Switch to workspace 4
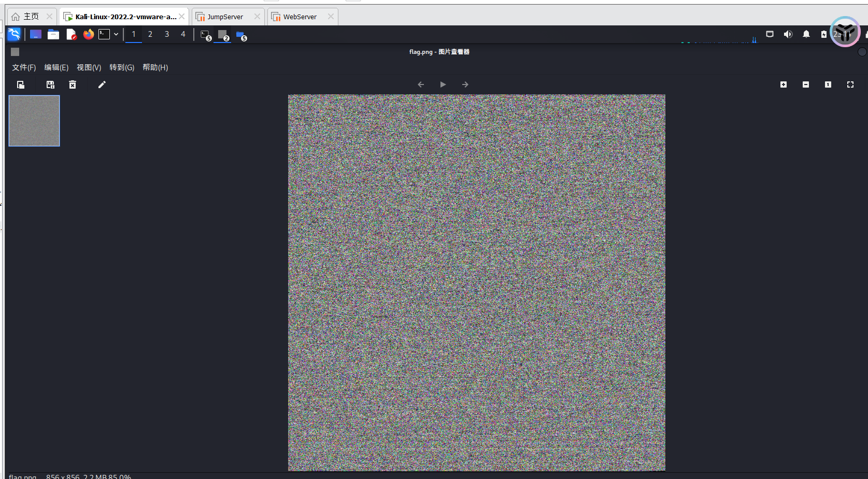 click(x=183, y=34)
